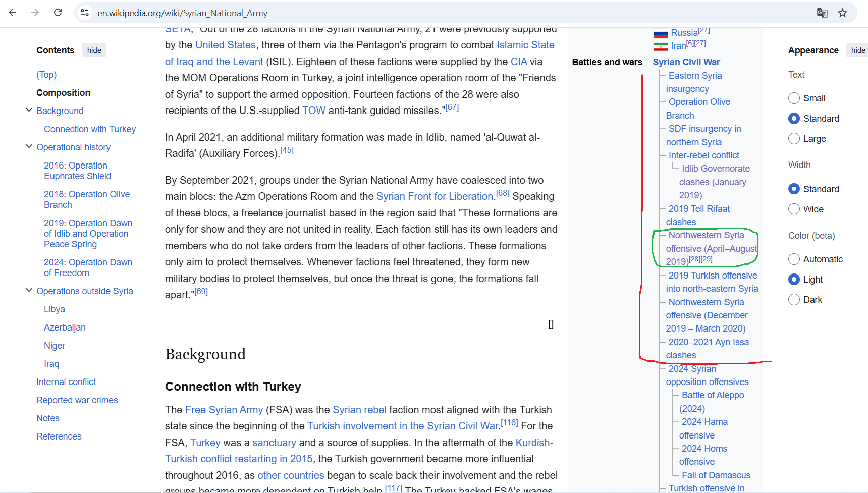Reload the page with the refresh icon
The image size is (868, 493).
58,13
